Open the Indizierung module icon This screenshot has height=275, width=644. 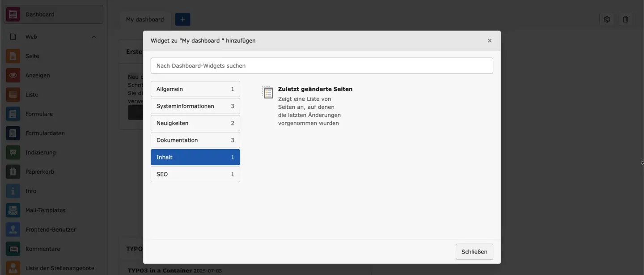[x=13, y=152]
